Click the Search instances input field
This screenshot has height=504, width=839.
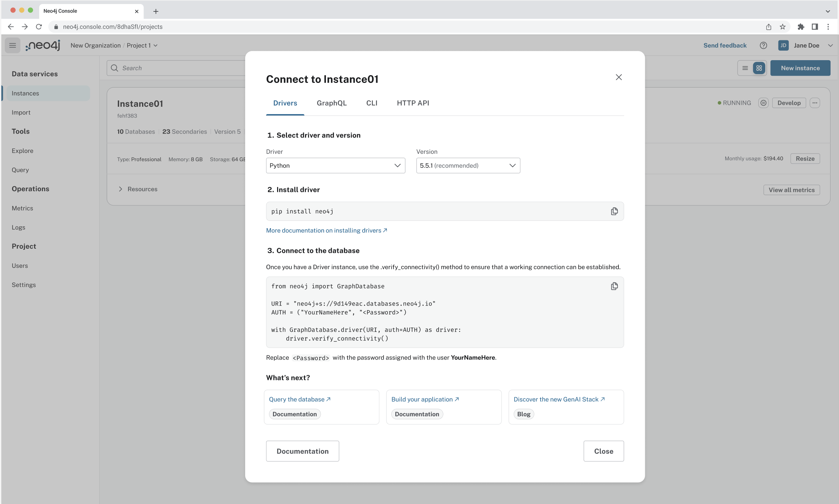click(x=176, y=68)
